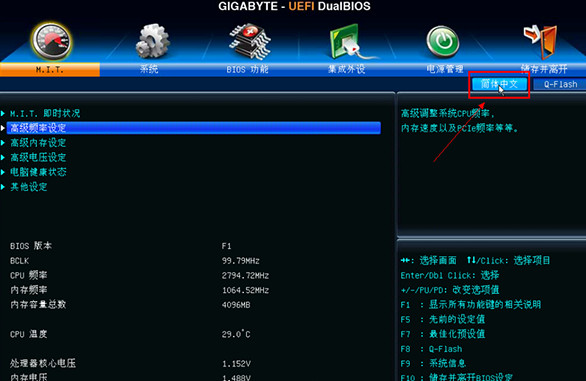Click the M.I.T. speedometer gauge icon

point(51,42)
